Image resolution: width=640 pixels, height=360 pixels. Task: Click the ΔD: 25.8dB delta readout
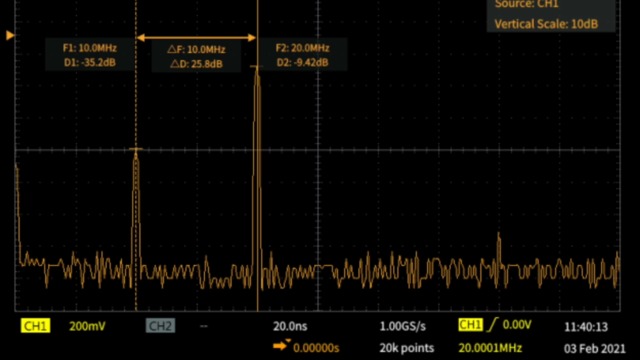click(196, 64)
